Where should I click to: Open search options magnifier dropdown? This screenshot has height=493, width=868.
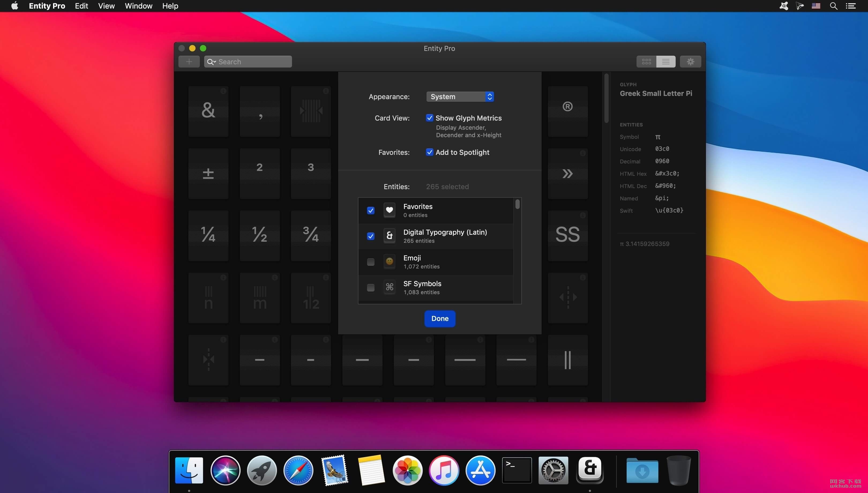pyautogui.click(x=211, y=62)
